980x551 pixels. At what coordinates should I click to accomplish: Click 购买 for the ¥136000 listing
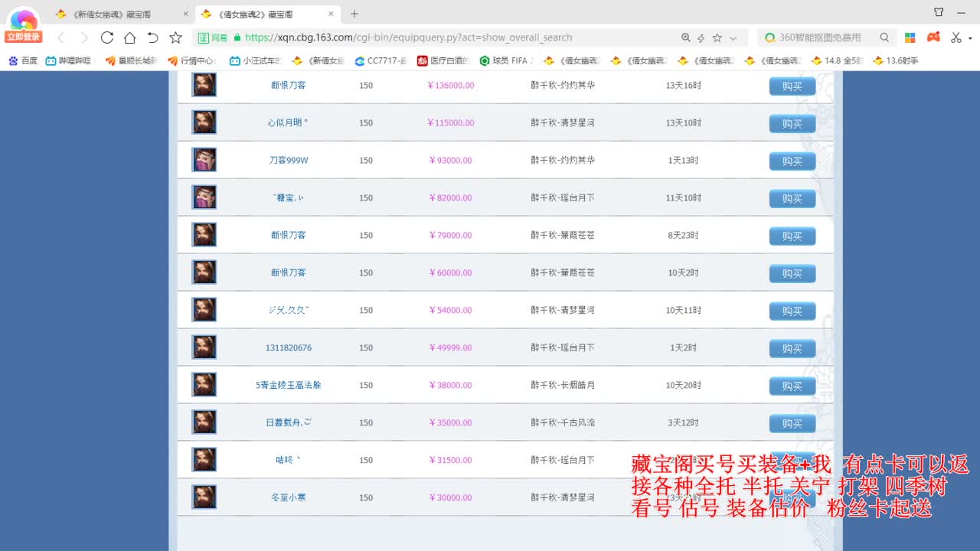[792, 86]
